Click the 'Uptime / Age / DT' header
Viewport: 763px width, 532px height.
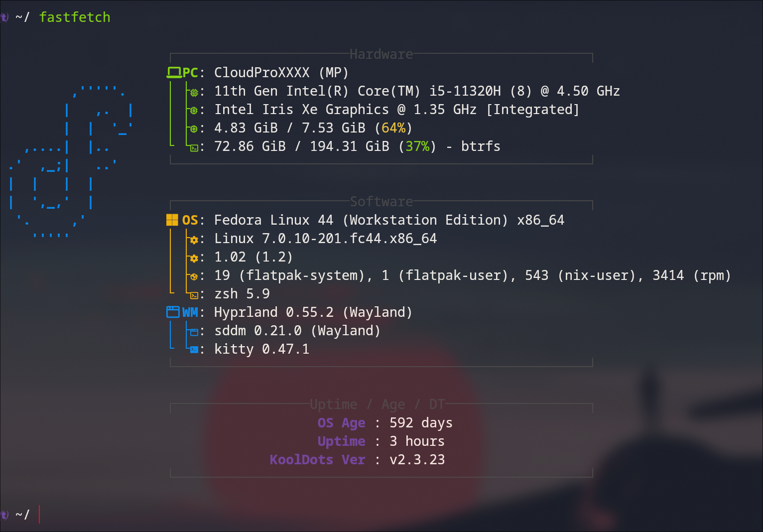377,404
